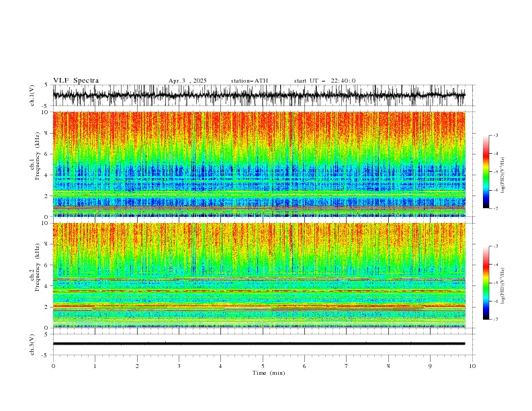The height and width of the screenshot is (411, 532).
Task: Click the ch.1 colorbar "log(PSD)(V²/Hz)" label
Action: (x=503, y=175)
